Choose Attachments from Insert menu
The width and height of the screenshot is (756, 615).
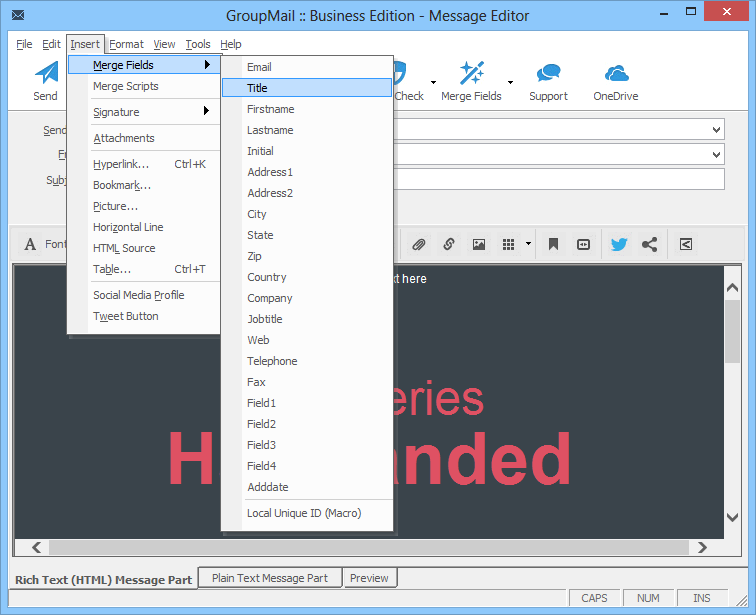(144, 138)
